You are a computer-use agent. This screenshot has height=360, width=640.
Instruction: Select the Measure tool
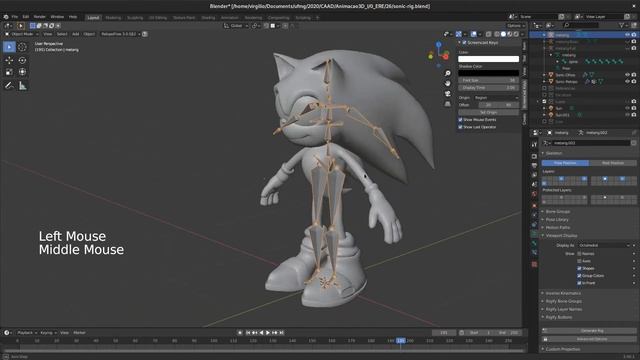22,86
